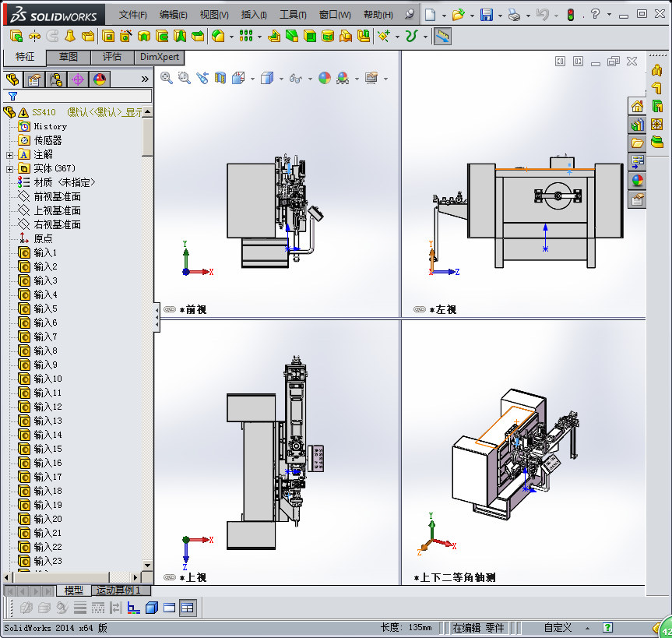This screenshot has height=638, width=672.
Task: Click the feature tree vertical scrollbar down arrow
Action: pyautogui.click(x=147, y=565)
